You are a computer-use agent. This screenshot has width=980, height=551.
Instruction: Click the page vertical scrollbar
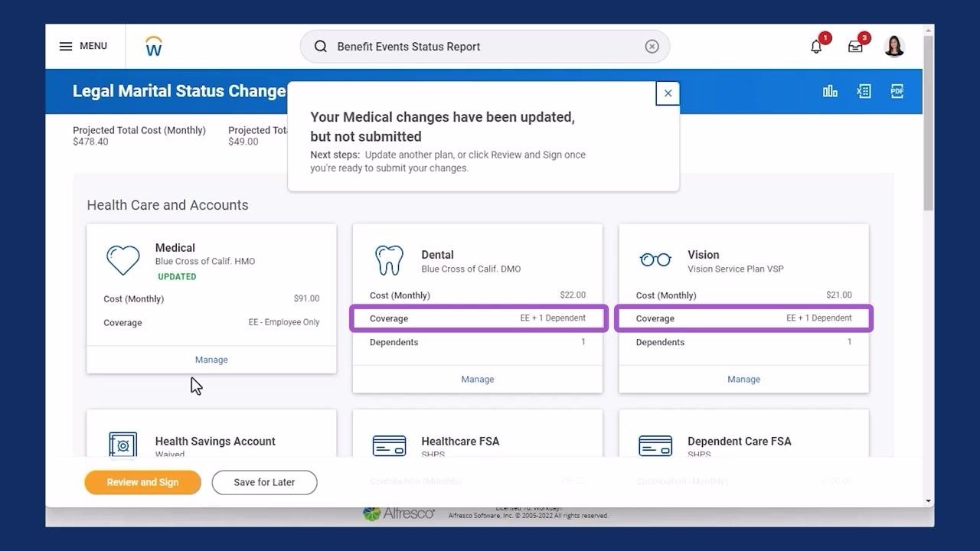click(928, 122)
